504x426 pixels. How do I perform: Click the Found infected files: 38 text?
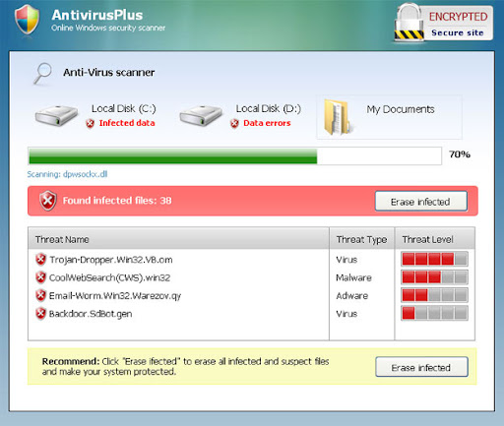[117, 201]
